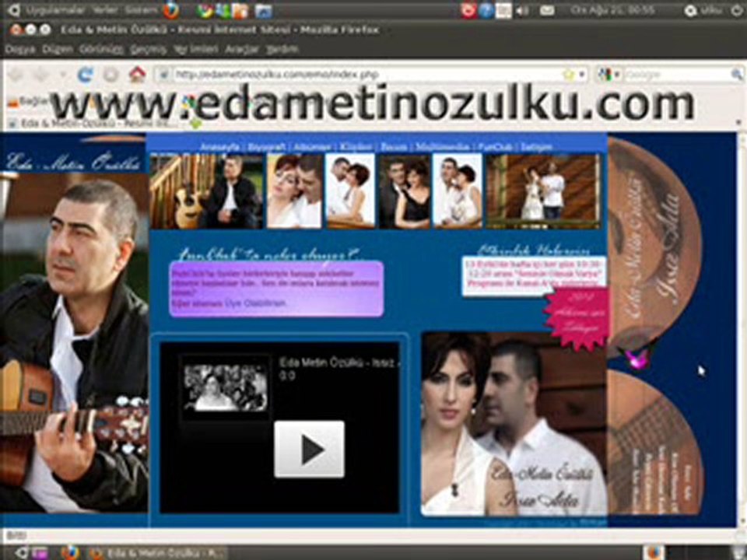This screenshot has width=747, height=560.
Task: Click the back arrow in Firefox toolbar
Action: point(16,75)
